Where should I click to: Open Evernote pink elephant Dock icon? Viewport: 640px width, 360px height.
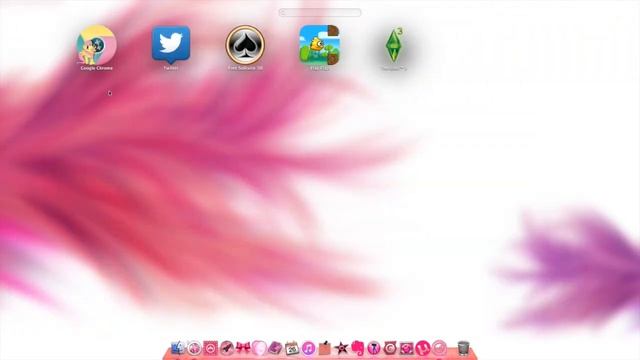pyautogui.click(x=358, y=348)
